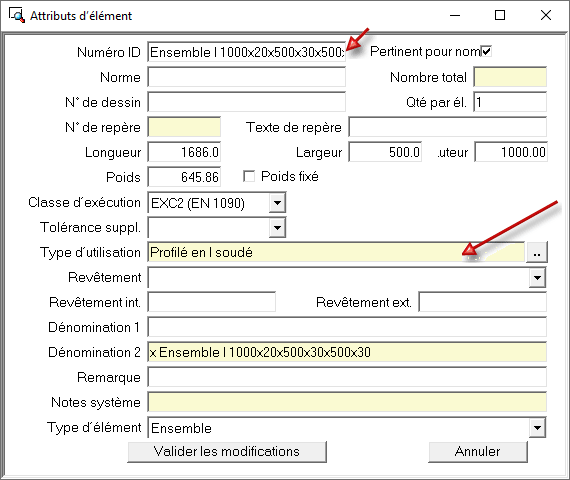Click the Remarque field
The height and width of the screenshot is (480, 570).
click(347, 377)
